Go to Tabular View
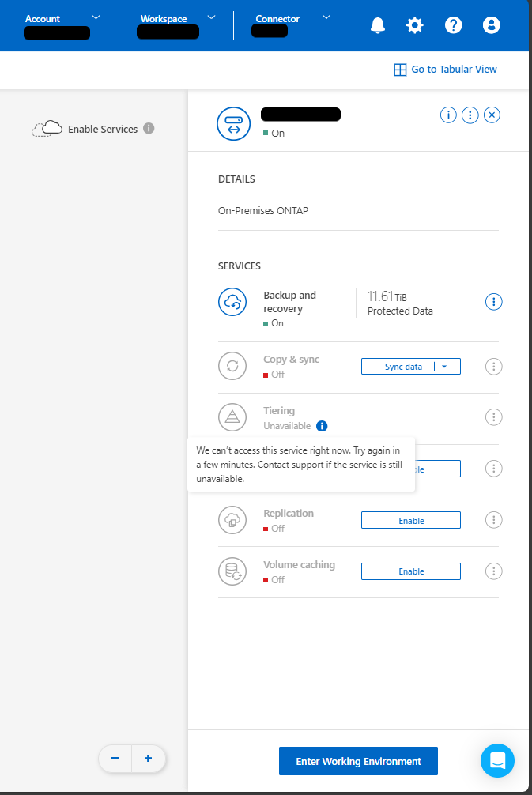This screenshot has width=532, height=795. click(445, 69)
